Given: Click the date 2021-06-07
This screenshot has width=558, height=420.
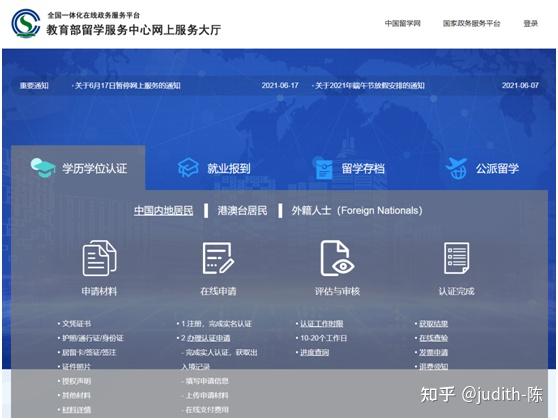Looking at the screenshot, I should tap(520, 85).
